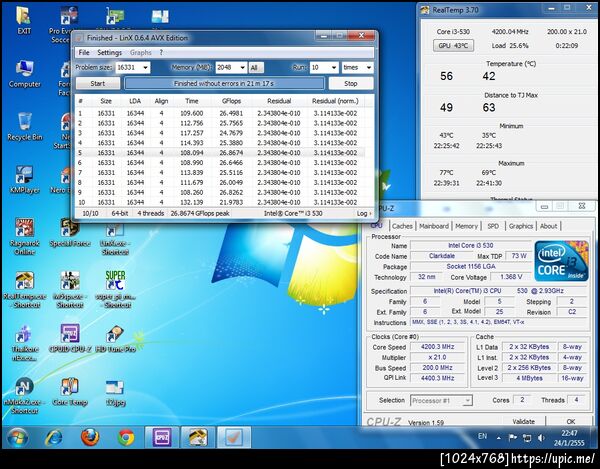Click LinX finished status progress bar
The width and height of the screenshot is (600, 469).
pos(224,83)
